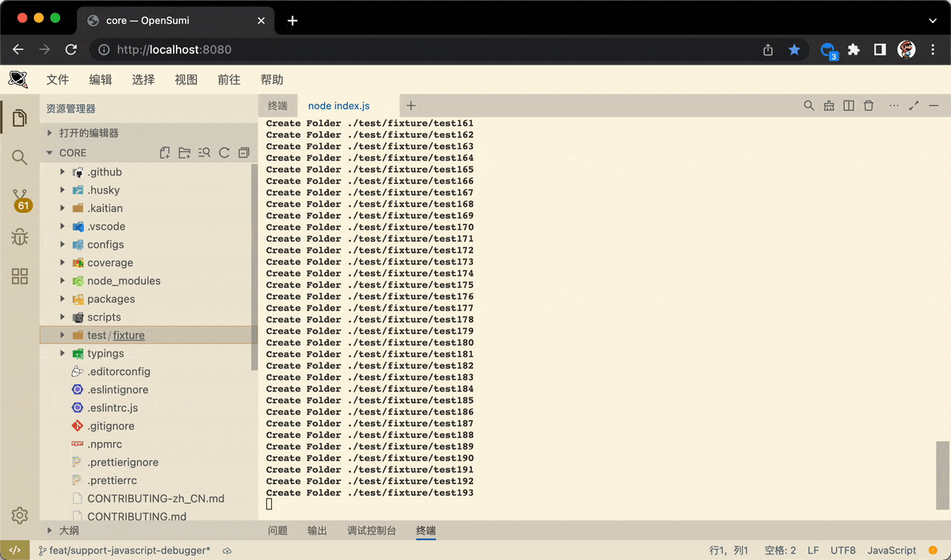Screen dimensions: 951x560
Task: Collapse the CORE tree section
Action: click(71, 152)
